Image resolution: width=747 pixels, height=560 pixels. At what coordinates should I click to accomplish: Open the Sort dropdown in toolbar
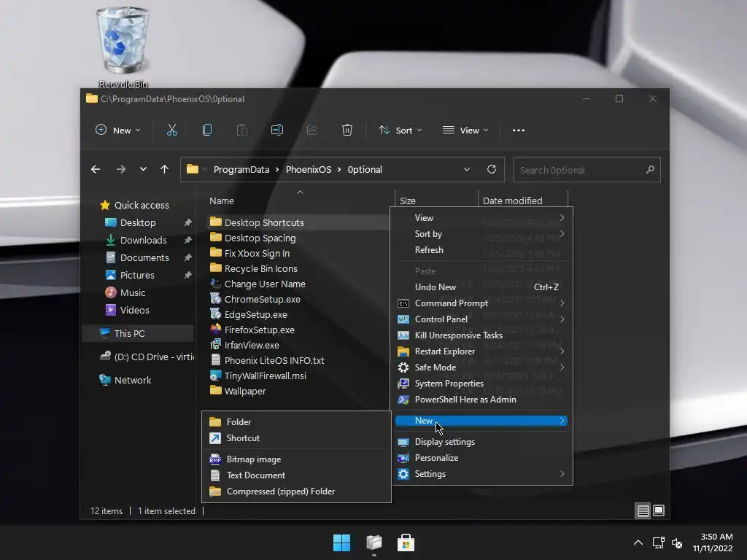coord(400,130)
